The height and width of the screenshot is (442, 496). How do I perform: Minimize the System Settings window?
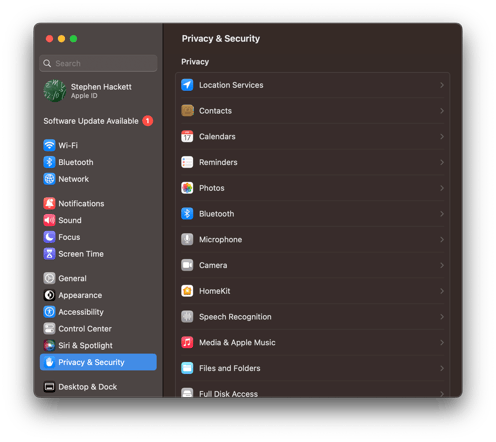(x=61, y=39)
